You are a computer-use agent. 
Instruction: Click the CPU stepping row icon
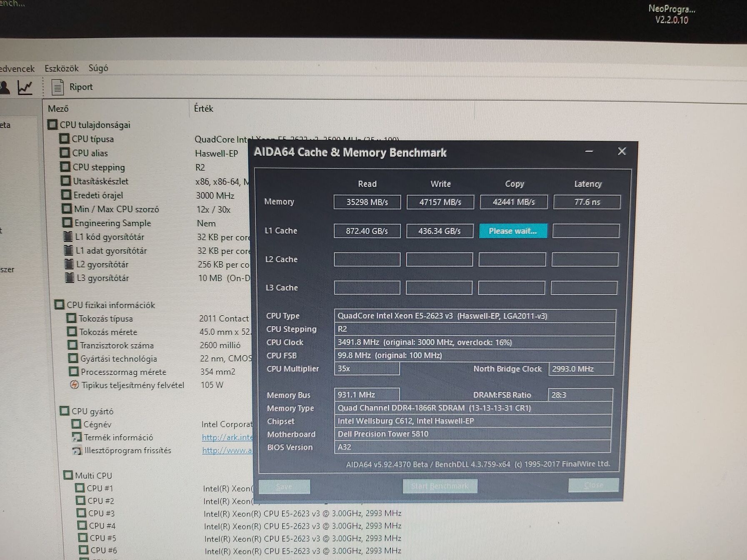tap(65, 167)
